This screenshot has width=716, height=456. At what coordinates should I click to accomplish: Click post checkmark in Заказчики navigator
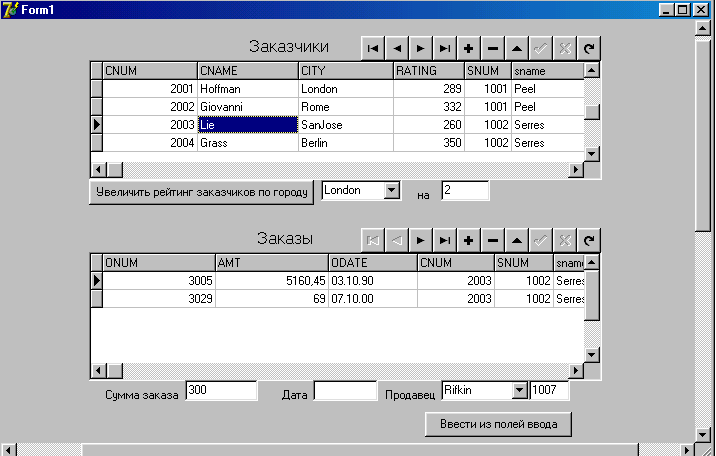click(541, 48)
